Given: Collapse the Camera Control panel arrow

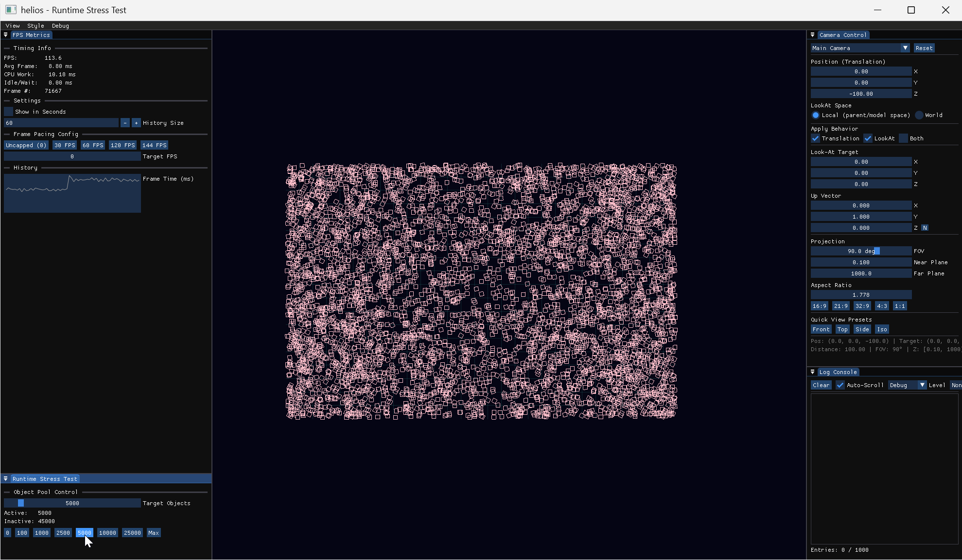Looking at the screenshot, I should [812, 35].
